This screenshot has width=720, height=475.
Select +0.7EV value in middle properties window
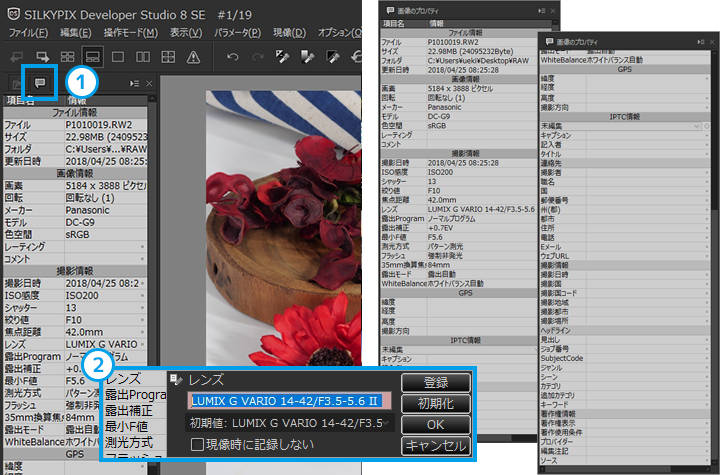click(x=440, y=228)
